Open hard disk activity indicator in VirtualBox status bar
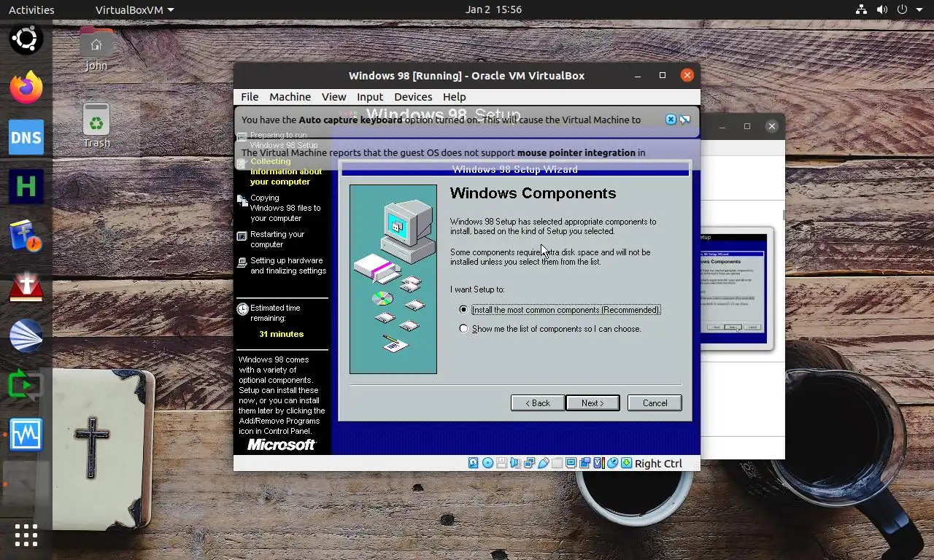Viewport: 934px width, 560px height. (x=474, y=463)
